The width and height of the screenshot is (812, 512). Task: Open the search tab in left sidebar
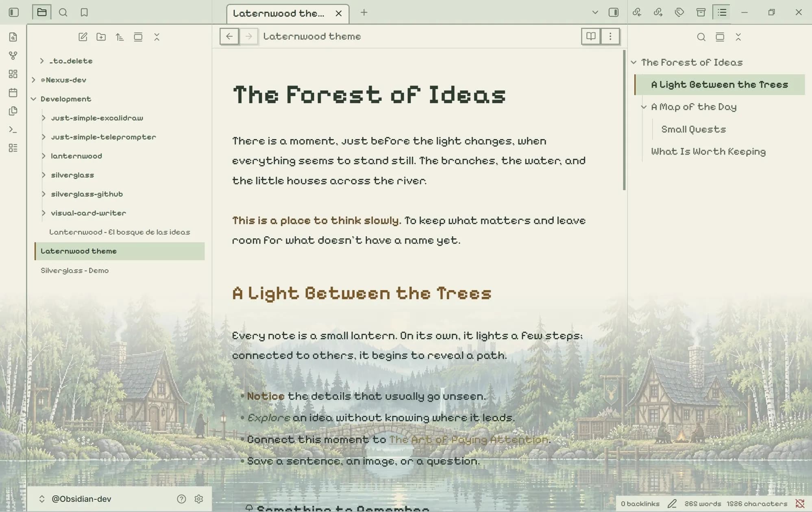tap(63, 13)
